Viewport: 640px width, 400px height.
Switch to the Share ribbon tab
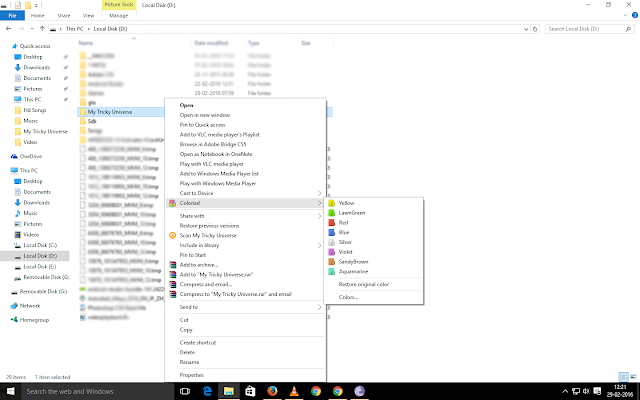coord(64,16)
